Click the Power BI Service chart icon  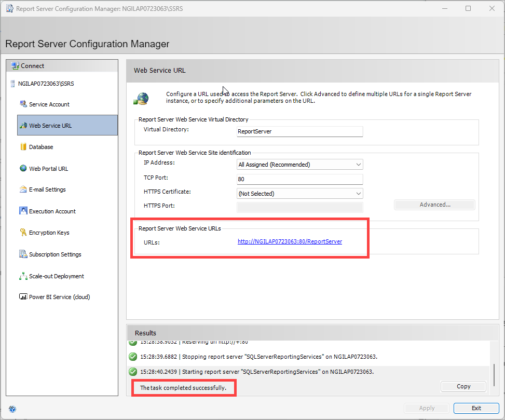tap(23, 296)
